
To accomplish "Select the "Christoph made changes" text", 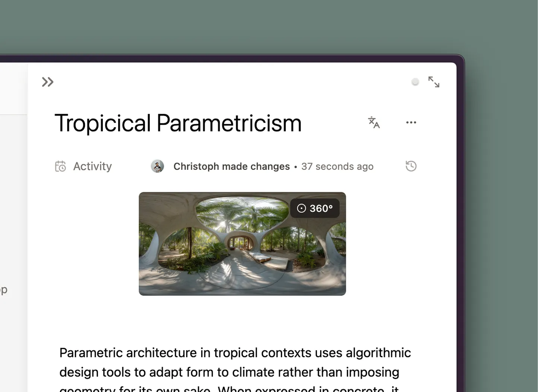I will pos(231,167).
